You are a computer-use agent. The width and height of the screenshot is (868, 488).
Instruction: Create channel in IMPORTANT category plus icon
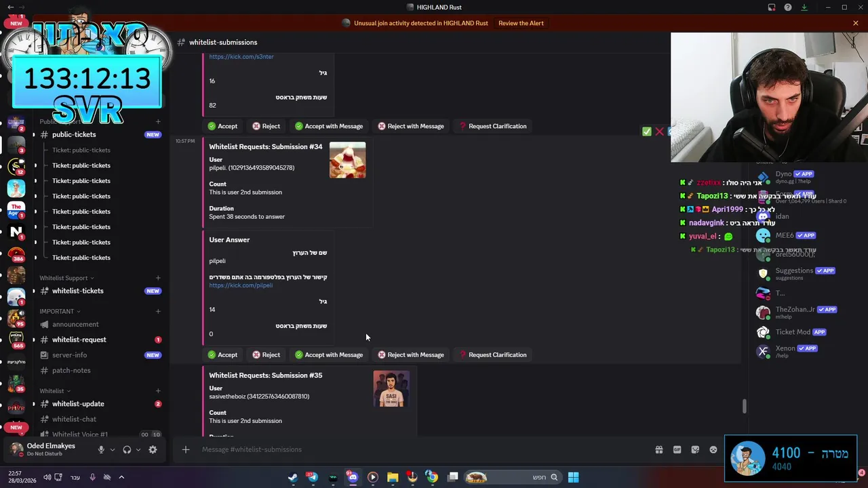pyautogui.click(x=158, y=311)
